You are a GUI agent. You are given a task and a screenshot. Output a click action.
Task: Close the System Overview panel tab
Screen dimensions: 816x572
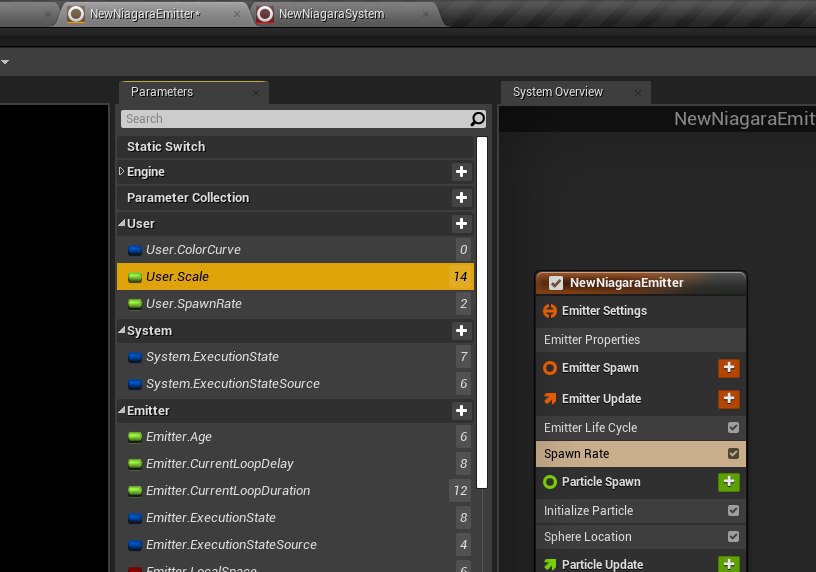(x=638, y=93)
